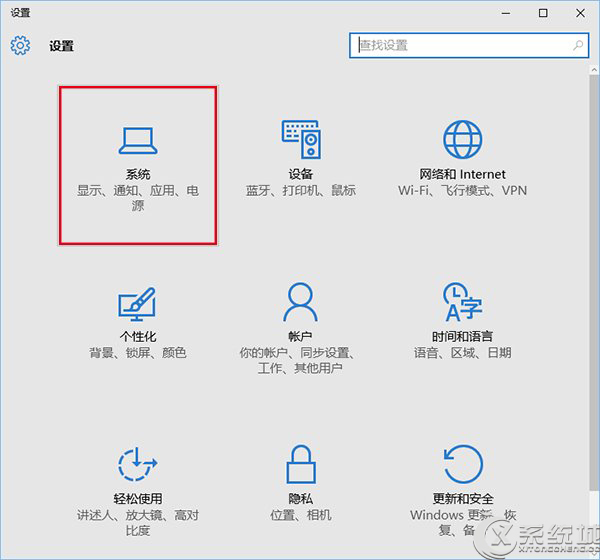Image resolution: width=600 pixels, height=560 pixels.
Task: Close the 设置 window
Action: point(580,13)
